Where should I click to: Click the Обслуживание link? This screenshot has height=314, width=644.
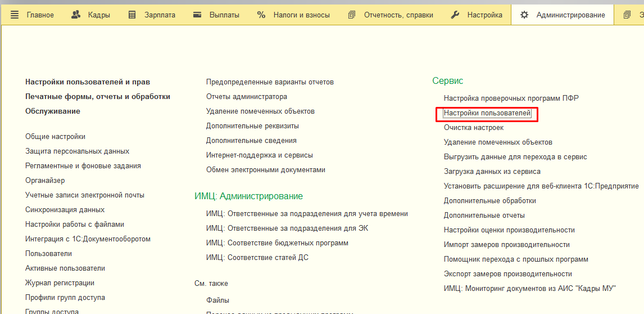coord(53,111)
